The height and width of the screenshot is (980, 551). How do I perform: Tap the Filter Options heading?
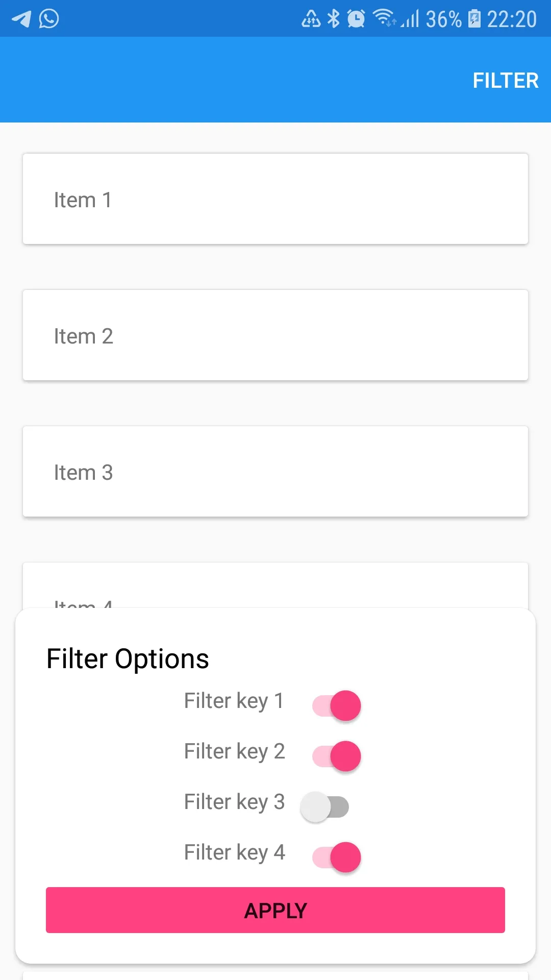pos(128,658)
